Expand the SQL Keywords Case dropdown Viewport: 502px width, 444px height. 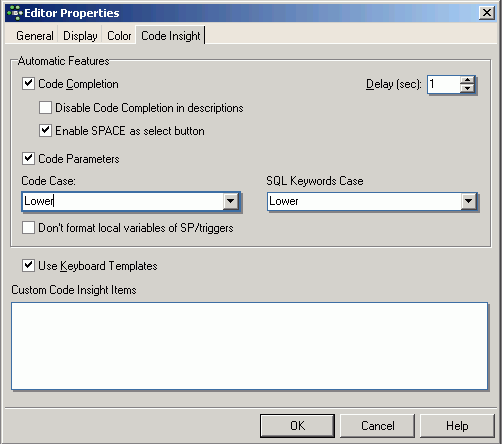pos(468,201)
